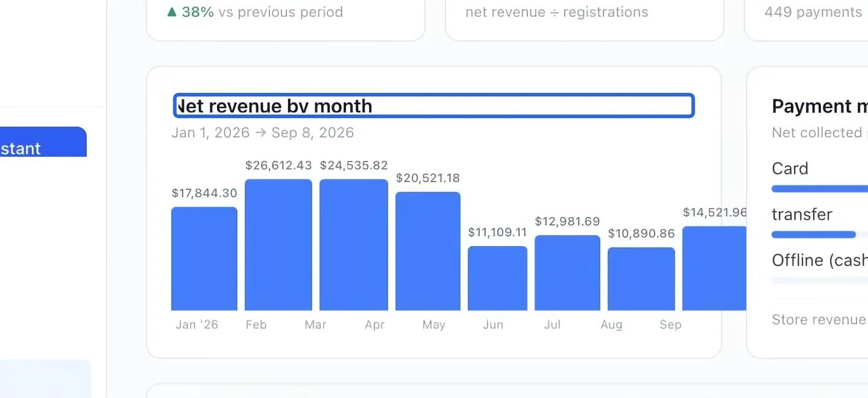Select the $20,521.18 revenue bar
Viewport: 868px width, 398px height.
428,251
